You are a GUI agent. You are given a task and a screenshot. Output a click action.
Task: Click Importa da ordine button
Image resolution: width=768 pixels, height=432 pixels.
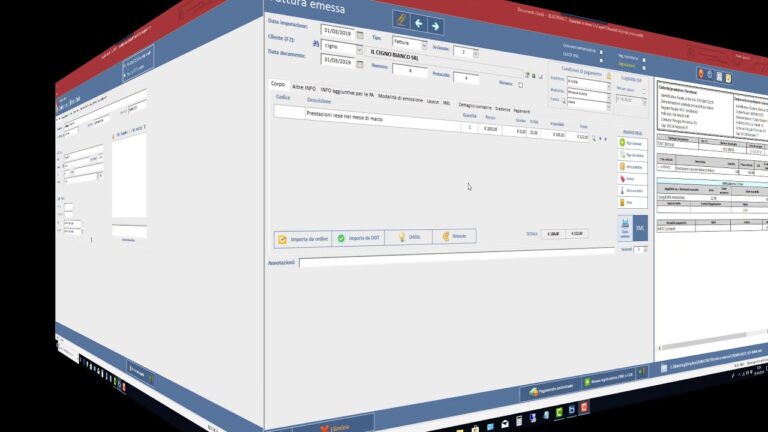(x=303, y=239)
